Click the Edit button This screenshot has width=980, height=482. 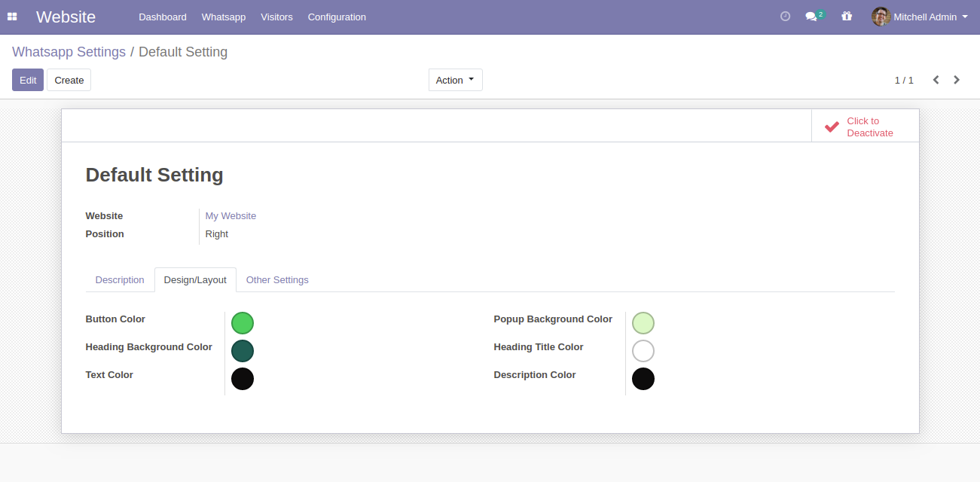click(28, 80)
